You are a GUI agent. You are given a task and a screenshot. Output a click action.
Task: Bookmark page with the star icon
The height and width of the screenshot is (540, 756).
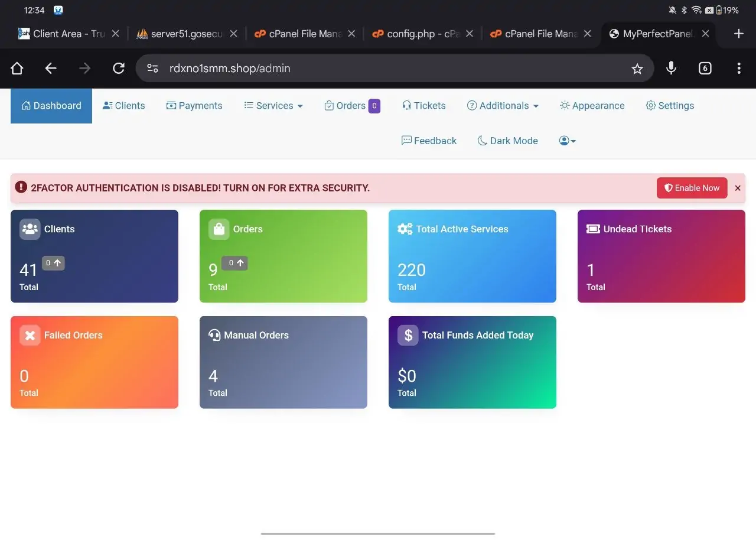pos(637,69)
